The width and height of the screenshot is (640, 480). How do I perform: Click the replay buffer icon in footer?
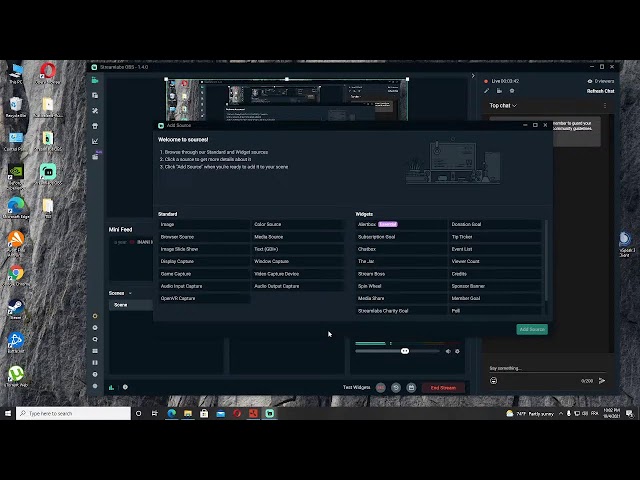(x=396, y=388)
